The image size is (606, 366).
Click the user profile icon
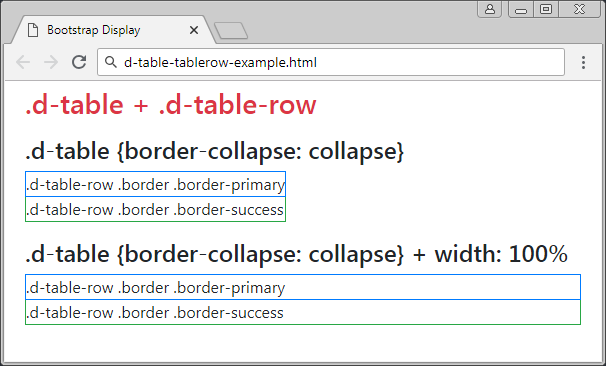pos(490,9)
